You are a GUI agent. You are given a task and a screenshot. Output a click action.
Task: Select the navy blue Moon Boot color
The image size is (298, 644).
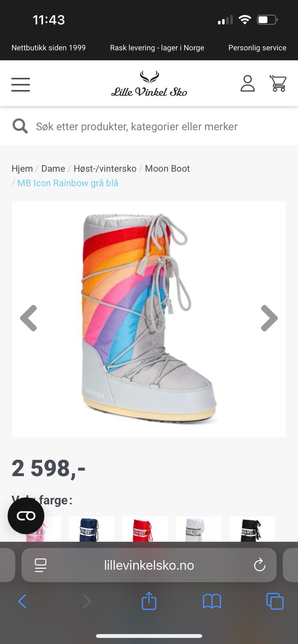92,529
